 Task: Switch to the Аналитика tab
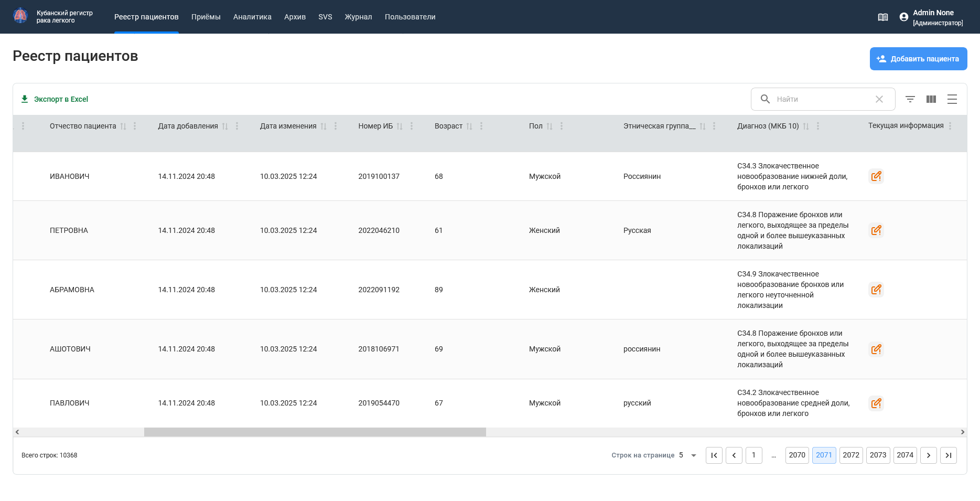[252, 17]
